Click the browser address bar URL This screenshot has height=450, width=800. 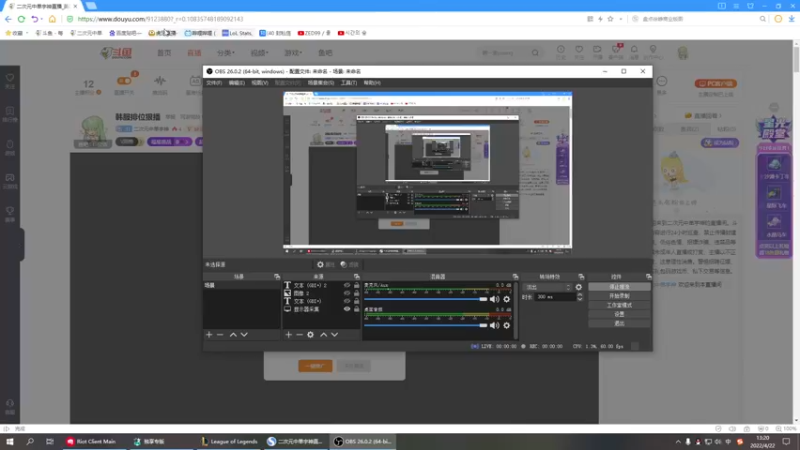click(x=160, y=19)
